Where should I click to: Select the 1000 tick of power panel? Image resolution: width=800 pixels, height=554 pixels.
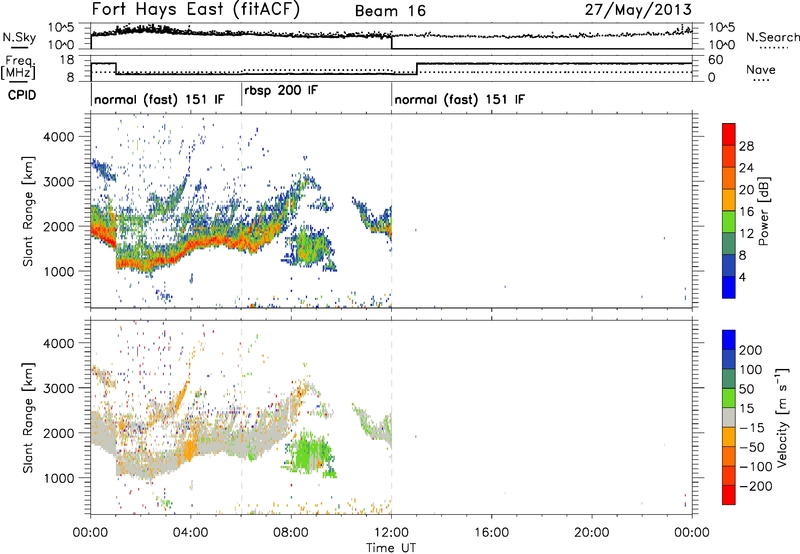tap(58, 272)
